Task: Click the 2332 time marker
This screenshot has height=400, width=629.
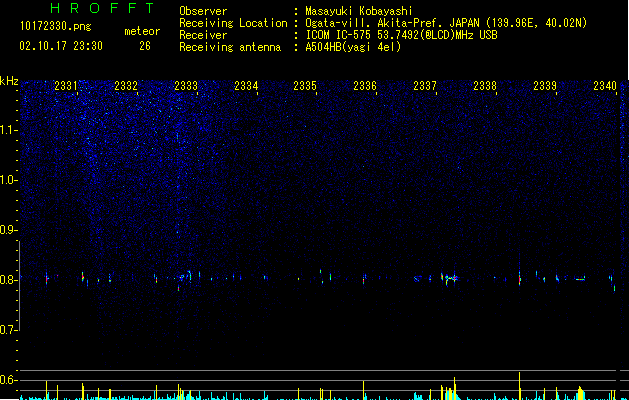Action: point(126,86)
